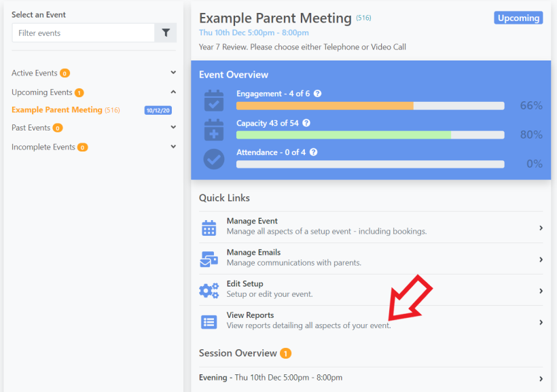Click the Edit Setup gears icon
This screenshot has width=557, height=392.
[x=209, y=290]
